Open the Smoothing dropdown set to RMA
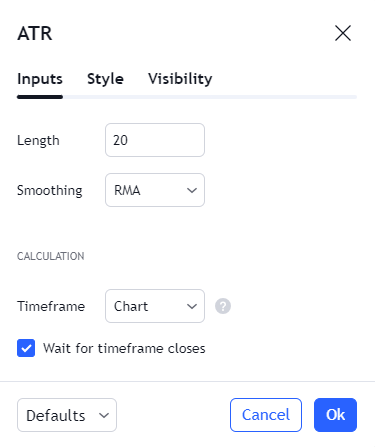Image resolution: width=375 pixels, height=447 pixels. pyautogui.click(x=155, y=190)
